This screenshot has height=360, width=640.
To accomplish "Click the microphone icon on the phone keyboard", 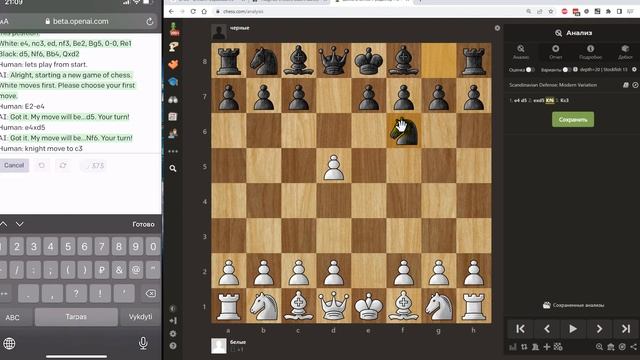I will point(143,343).
